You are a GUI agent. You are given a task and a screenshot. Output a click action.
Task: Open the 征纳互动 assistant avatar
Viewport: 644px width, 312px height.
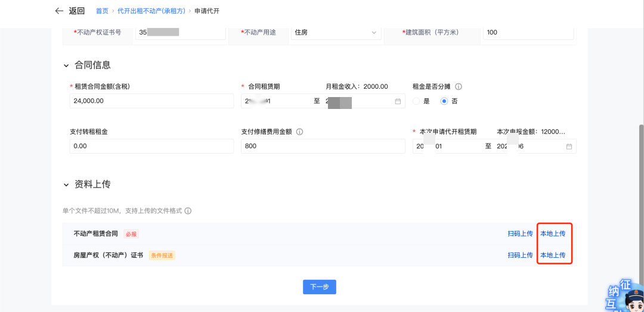click(x=626, y=296)
